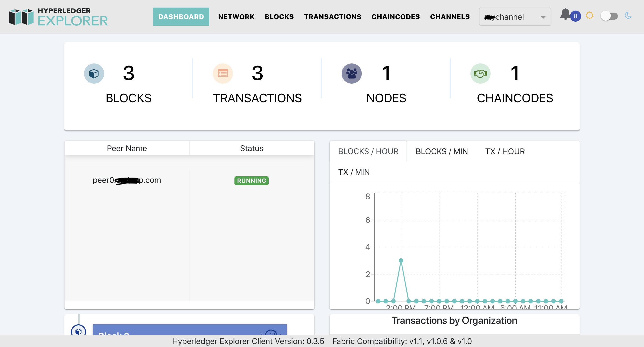Click the orange Transactions list icon
The image size is (644, 347).
pos(223,74)
